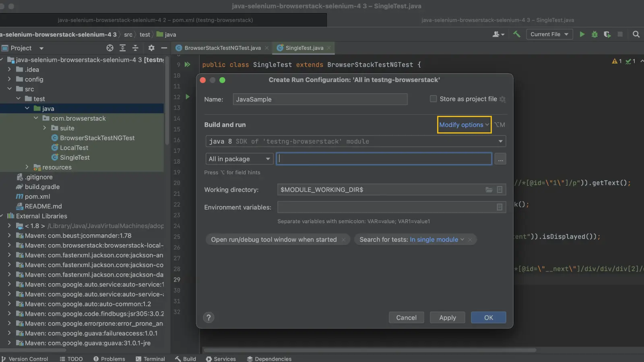This screenshot has height=362, width=644.
Task: Open the dialog help question mark
Action: pos(208,318)
